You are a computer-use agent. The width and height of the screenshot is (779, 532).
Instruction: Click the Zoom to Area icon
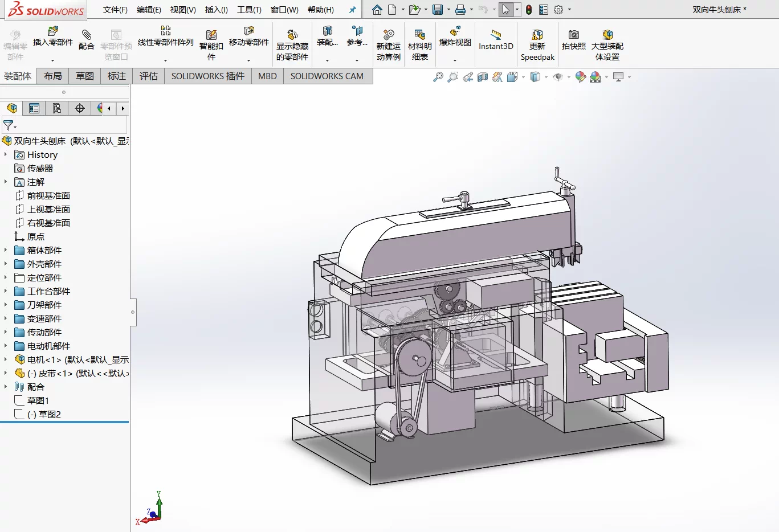tap(453, 77)
